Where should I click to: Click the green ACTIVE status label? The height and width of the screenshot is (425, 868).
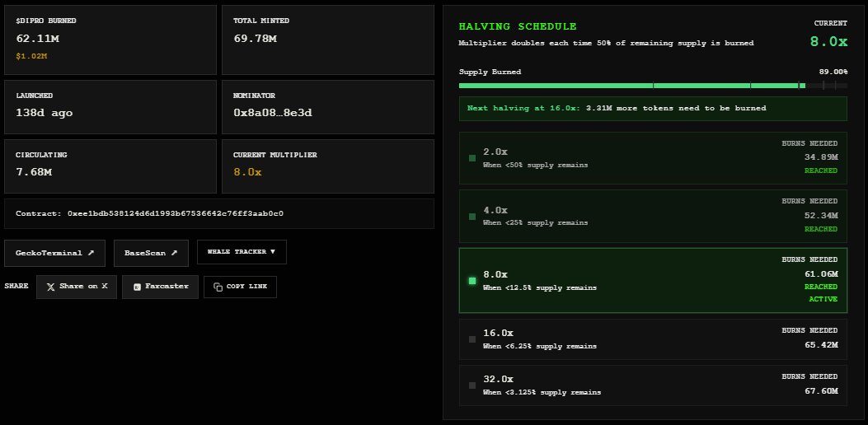[823, 299]
